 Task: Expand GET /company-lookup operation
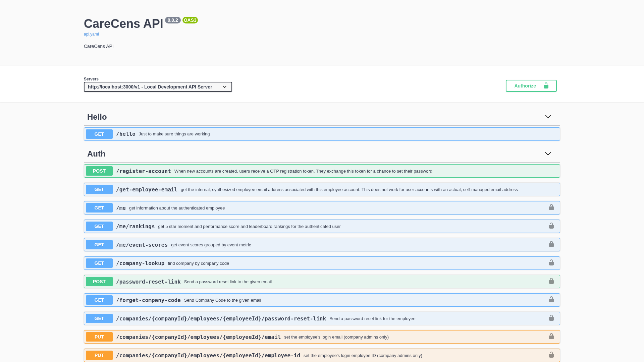[x=322, y=263]
